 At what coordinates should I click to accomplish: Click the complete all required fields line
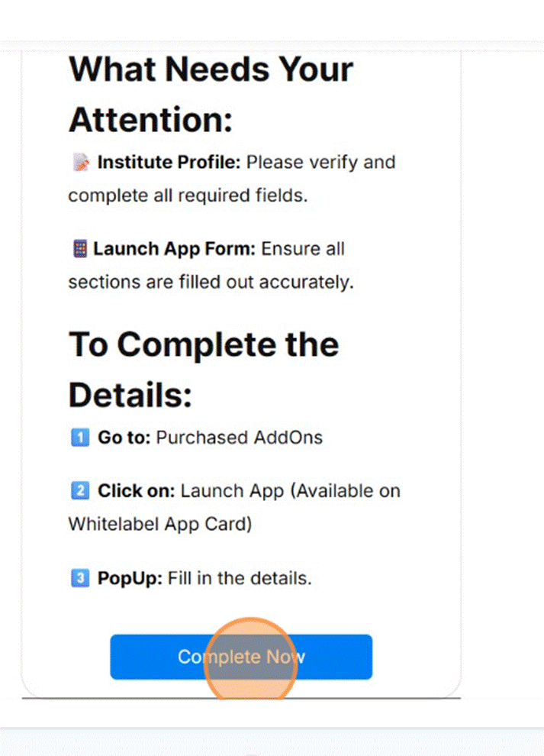pos(187,195)
